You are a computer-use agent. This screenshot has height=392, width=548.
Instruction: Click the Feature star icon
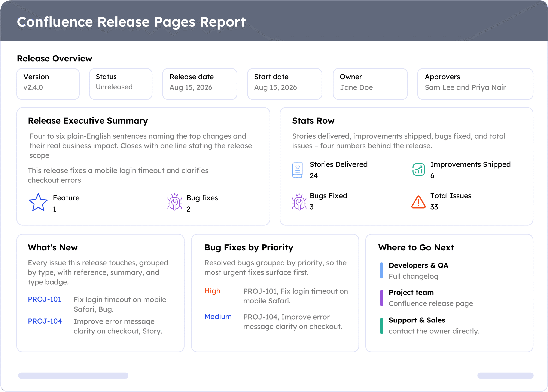click(x=38, y=202)
